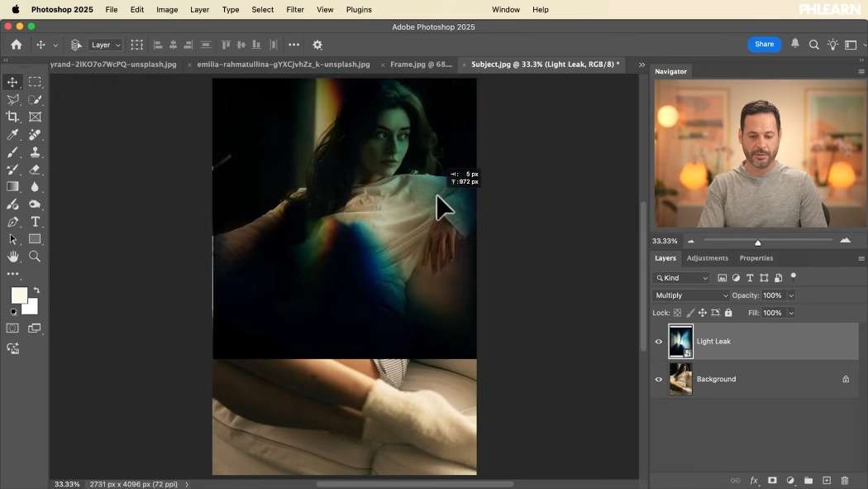Viewport: 868px width, 489px height.
Task: Select the Brush tool
Action: pyautogui.click(x=12, y=152)
